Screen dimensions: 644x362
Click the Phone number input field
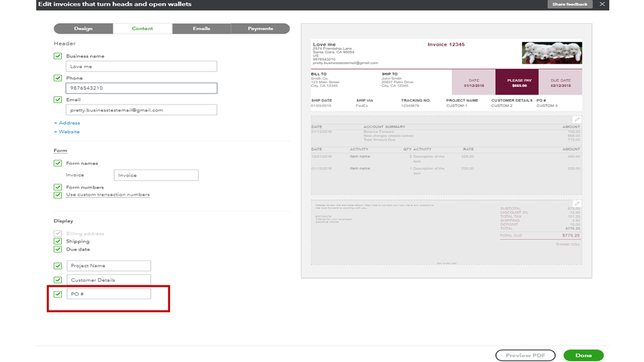tap(141, 88)
